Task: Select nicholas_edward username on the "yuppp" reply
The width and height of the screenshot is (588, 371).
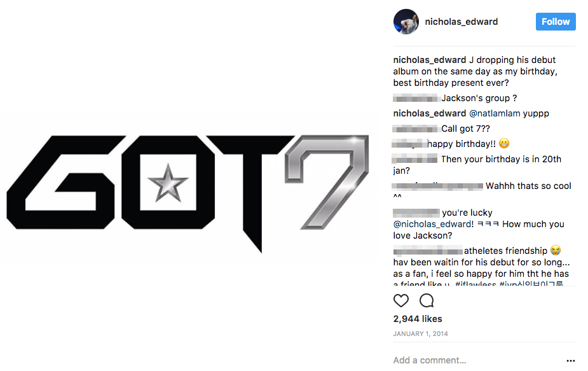Action: point(430,113)
